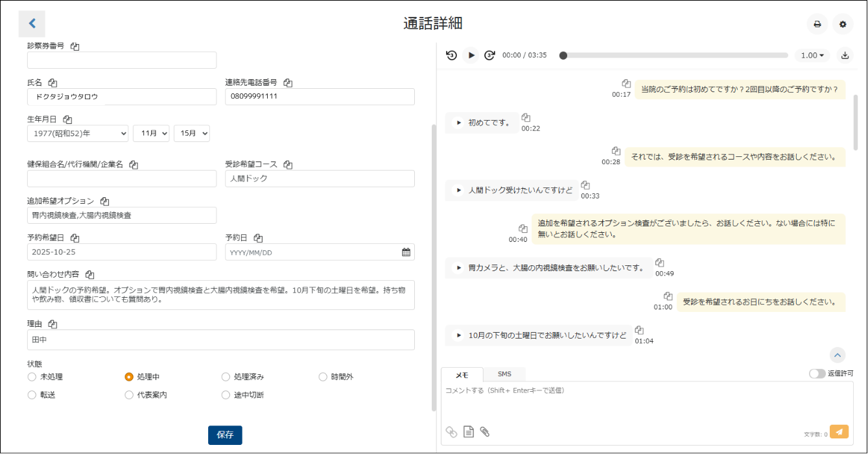Click the print icon in header
Viewport: 868px width, 454px height.
[x=817, y=24]
